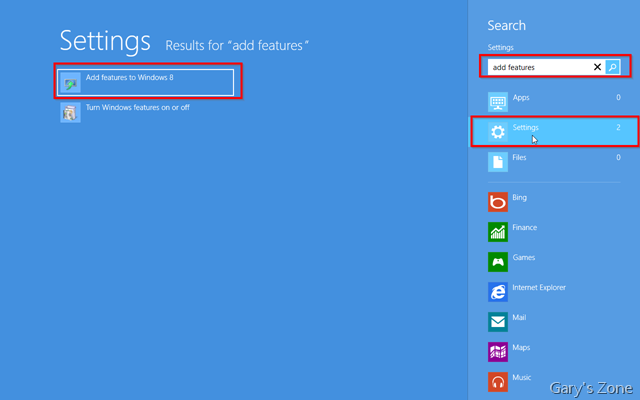Click the Mail envelope icon

coord(498,322)
